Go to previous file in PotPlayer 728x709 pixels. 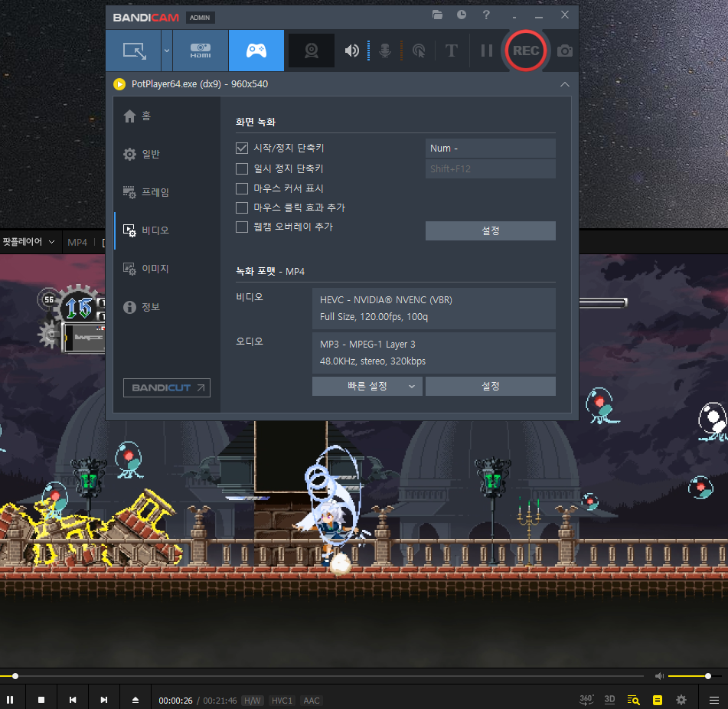tap(73, 699)
